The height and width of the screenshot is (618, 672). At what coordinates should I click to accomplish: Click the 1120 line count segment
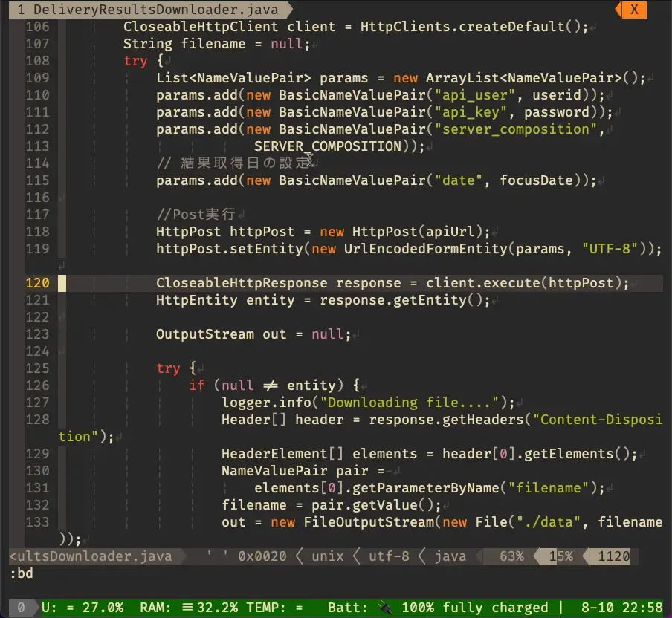tap(613, 556)
